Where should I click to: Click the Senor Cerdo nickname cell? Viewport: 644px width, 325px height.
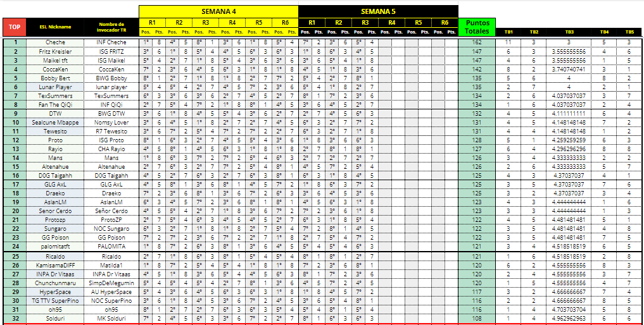55,211
